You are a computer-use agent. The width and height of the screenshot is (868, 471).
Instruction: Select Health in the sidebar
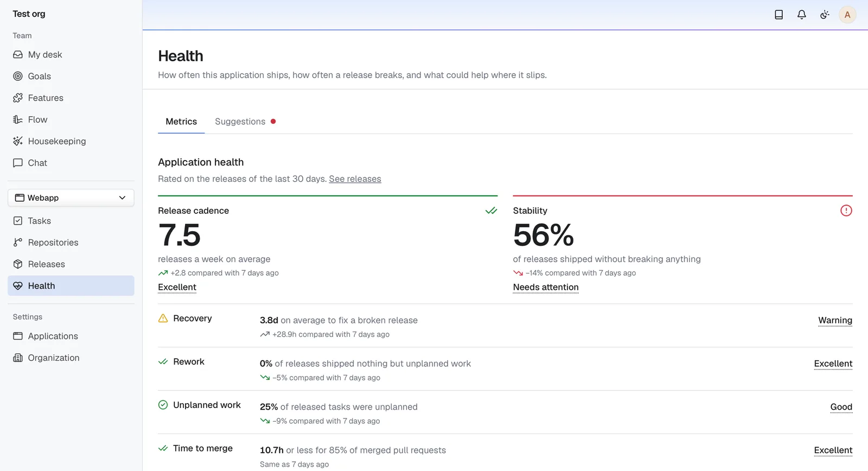pos(71,286)
